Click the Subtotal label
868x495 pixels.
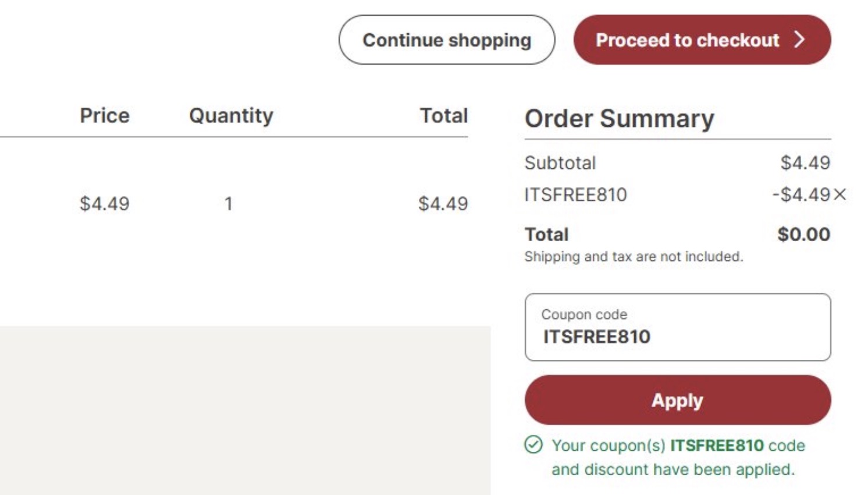tap(560, 163)
